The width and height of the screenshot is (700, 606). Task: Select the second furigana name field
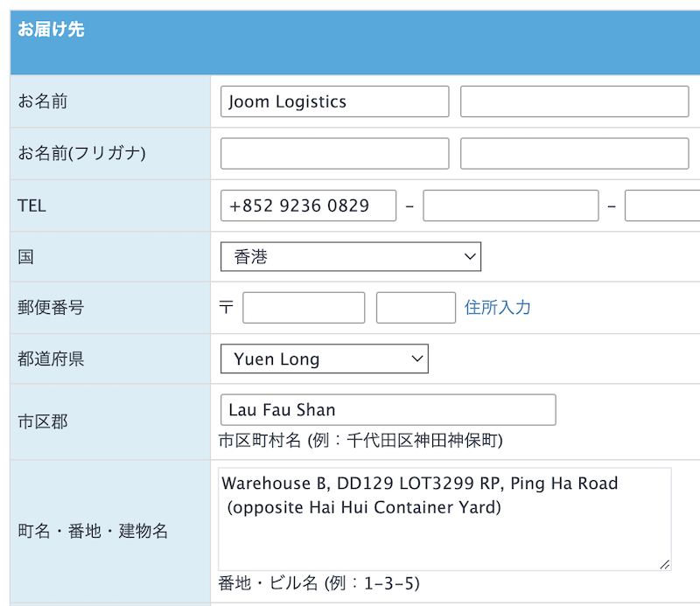point(575,154)
